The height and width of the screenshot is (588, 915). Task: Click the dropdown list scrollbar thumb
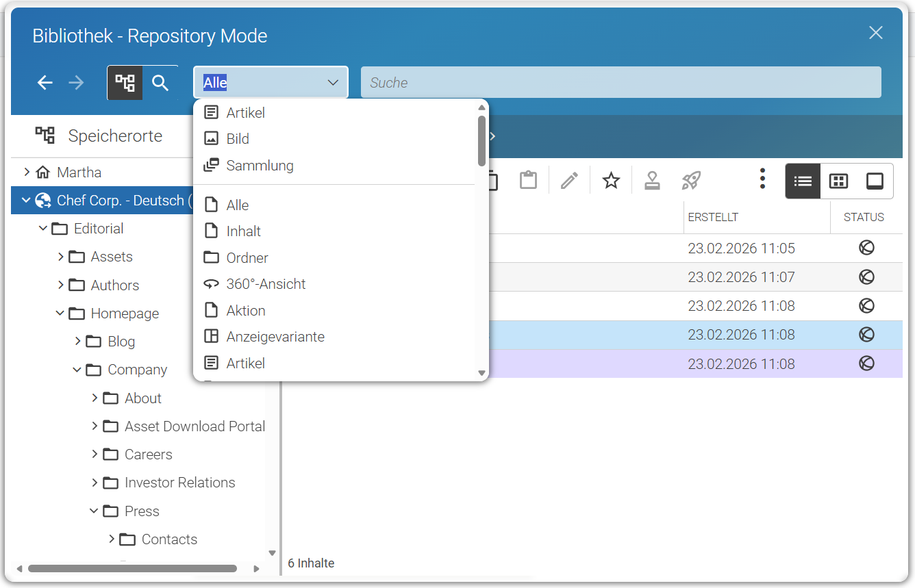tap(481, 140)
